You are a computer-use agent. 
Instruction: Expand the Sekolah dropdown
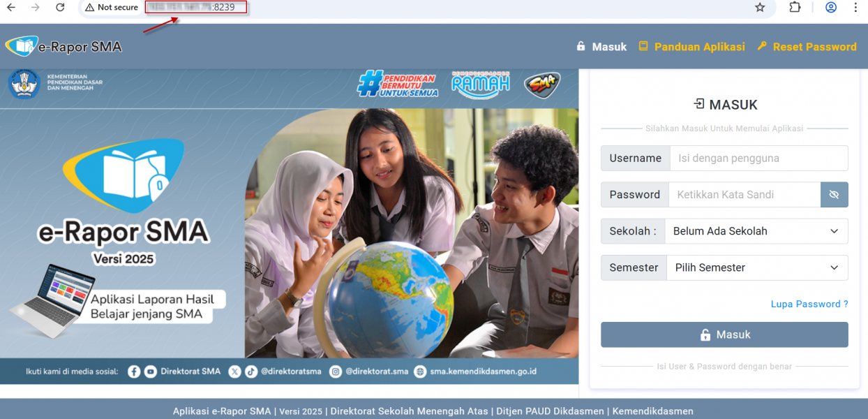(x=756, y=231)
